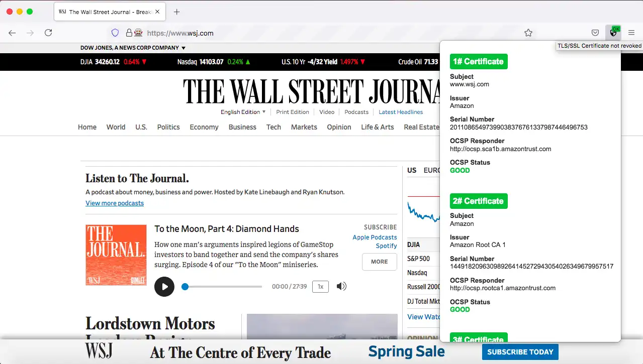Screen dimensions: 643x364
Task: Click the DJ Total Mkt row
Action: click(423, 301)
